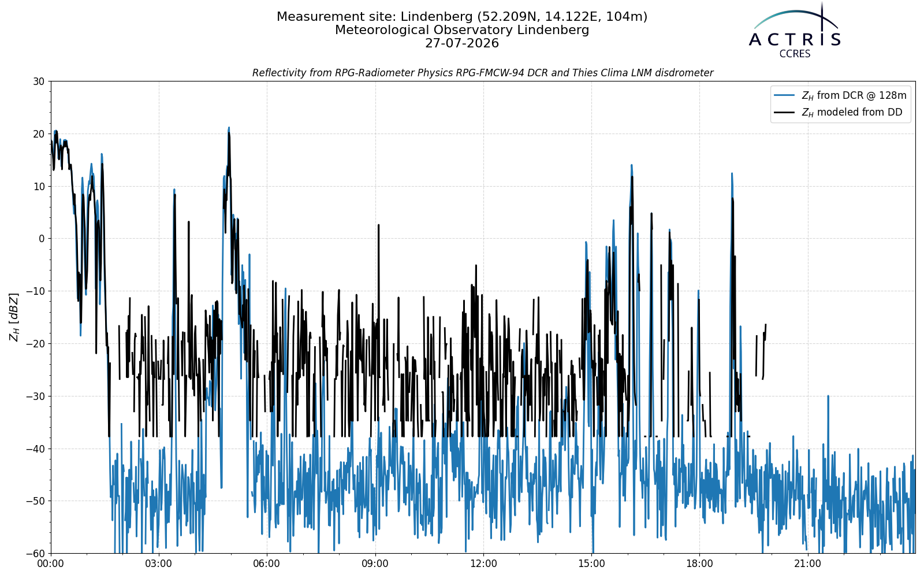Click the x-axis tick label "09:00"
The height and width of the screenshot is (578, 924).
375,564
